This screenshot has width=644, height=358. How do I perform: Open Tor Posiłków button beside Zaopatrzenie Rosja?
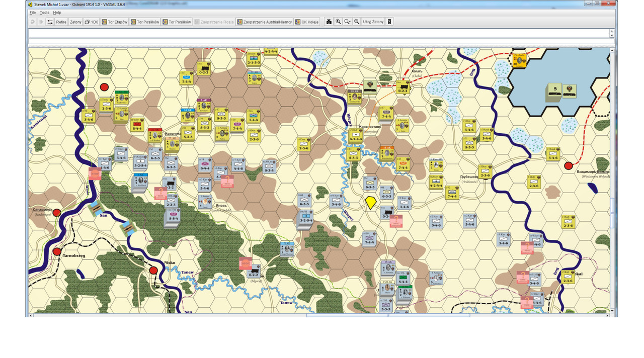click(x=177, y=22)
